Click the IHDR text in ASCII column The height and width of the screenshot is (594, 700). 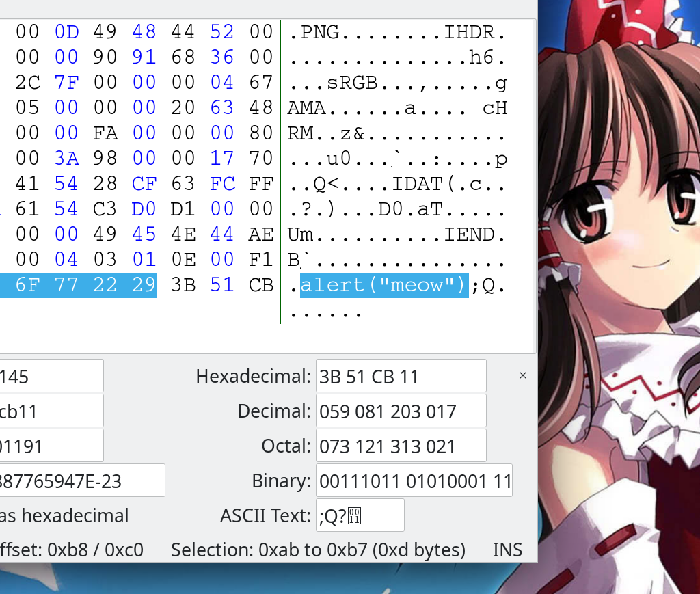(469, 32)
